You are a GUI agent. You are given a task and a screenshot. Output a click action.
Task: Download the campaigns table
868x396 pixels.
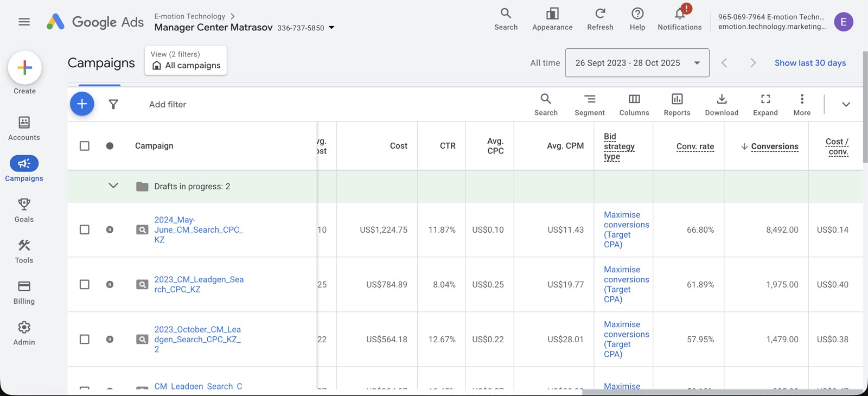tap(722, 105)
